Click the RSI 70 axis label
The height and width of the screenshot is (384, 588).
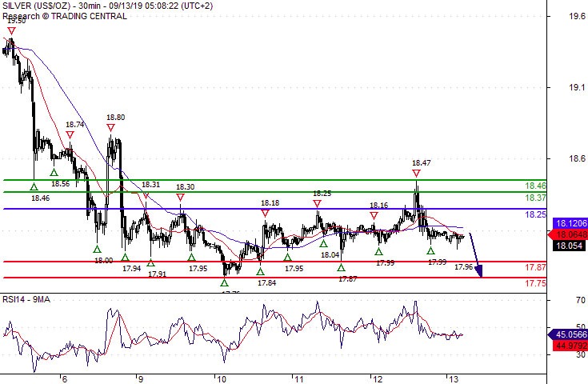click(x=581, y=300)
